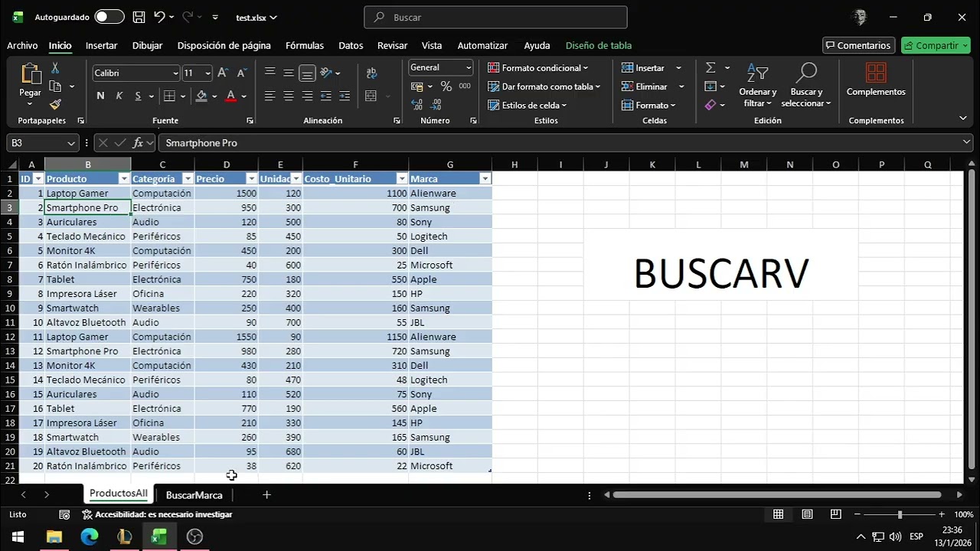Select Normal view icon in status bar

[x=778, y=514]
